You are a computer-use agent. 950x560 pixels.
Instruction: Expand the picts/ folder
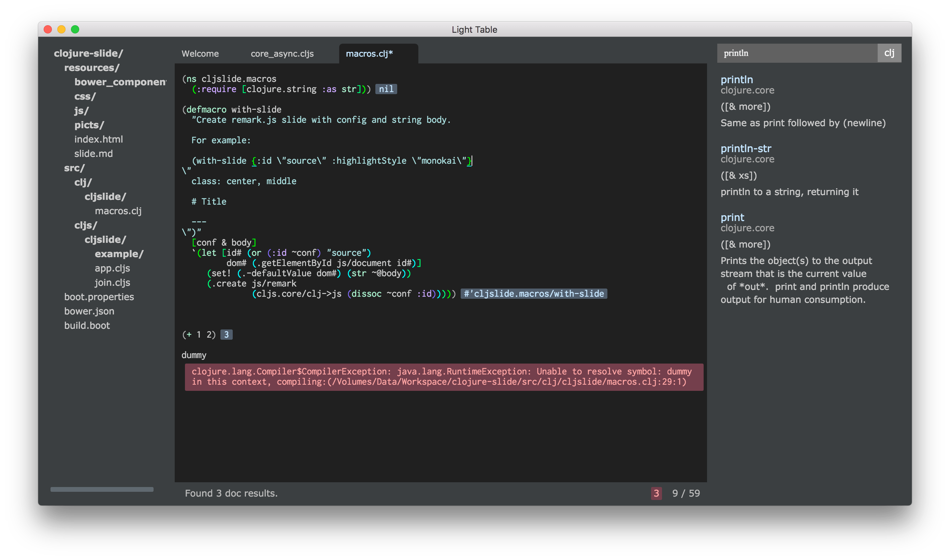pos(89,125)
